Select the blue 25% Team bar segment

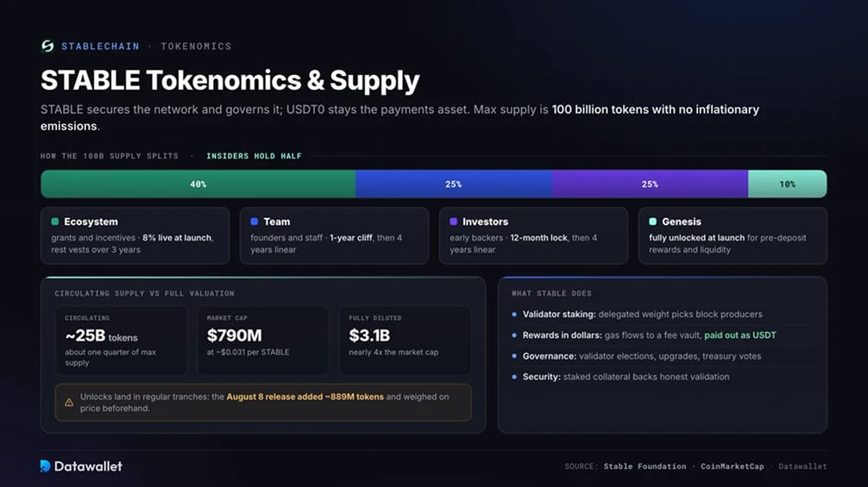[453, 184]
